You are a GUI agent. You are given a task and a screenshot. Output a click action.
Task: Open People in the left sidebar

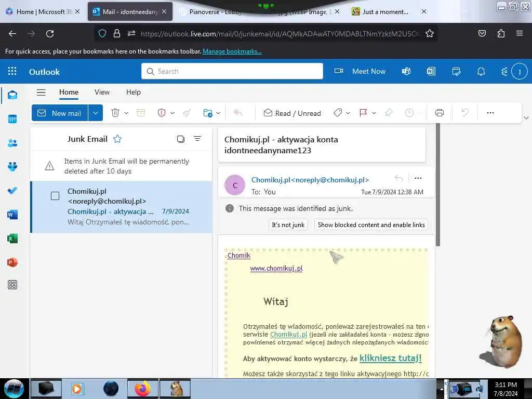click(12, 143)
